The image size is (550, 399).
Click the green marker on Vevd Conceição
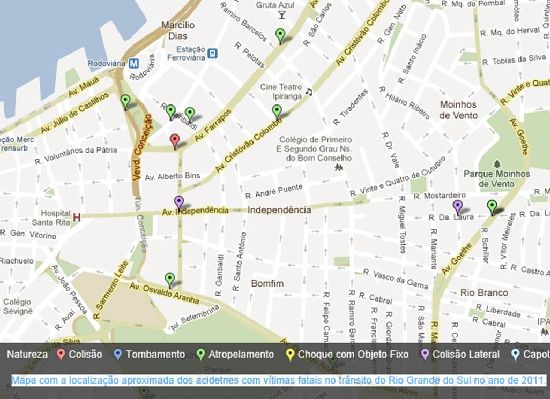click(125, 102)
